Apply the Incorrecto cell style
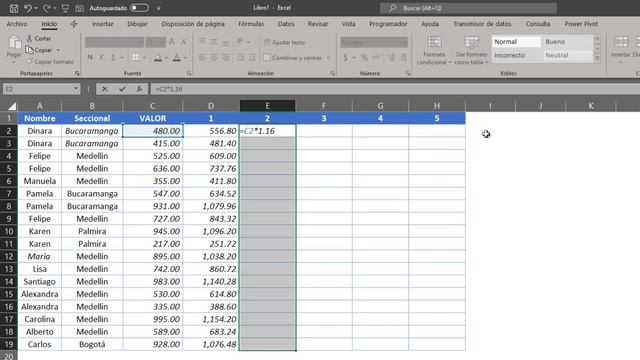640x360 pixels. (x=516, y=55)
